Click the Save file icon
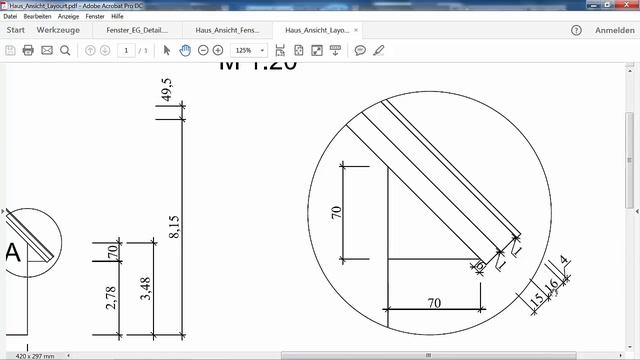The height and width of the screenshot is (360, 640). pyautogui.click(x=10, y=50)
